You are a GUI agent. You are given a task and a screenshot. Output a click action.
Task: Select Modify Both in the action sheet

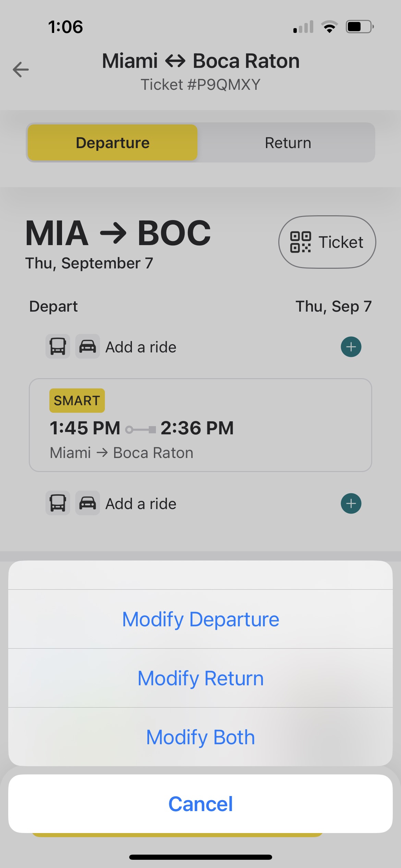tap(200, 737)
